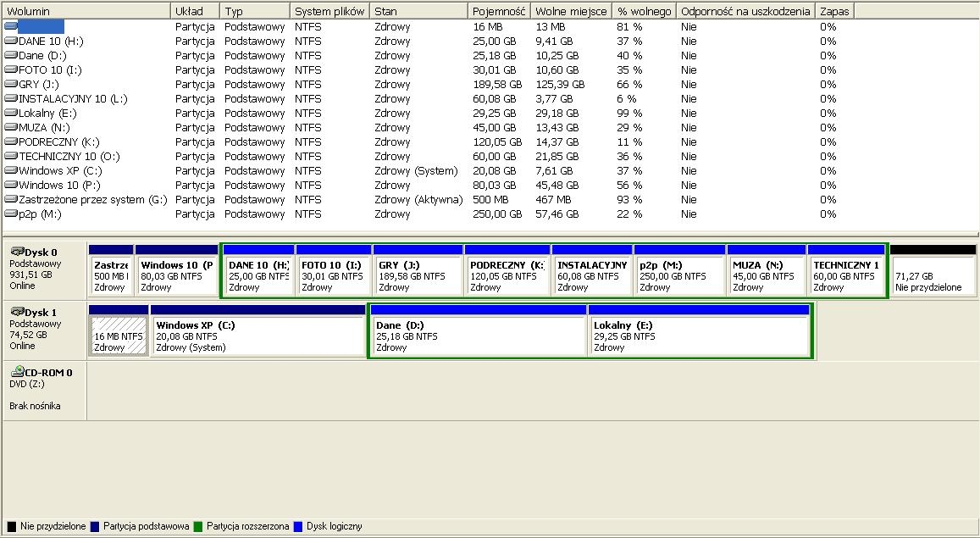Select Lokalny (E:) 29,25 GB partition block

pyautogui.click(x=699, y=330)
